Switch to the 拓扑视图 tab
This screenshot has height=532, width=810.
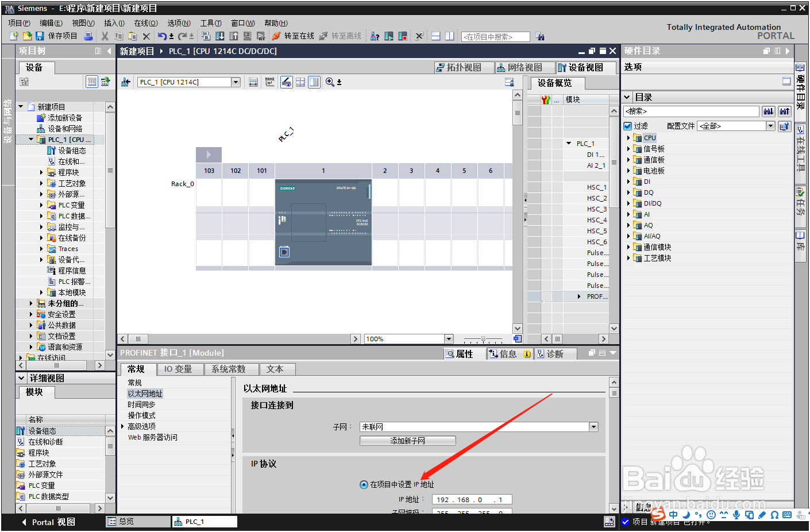[x=464, y=67]
